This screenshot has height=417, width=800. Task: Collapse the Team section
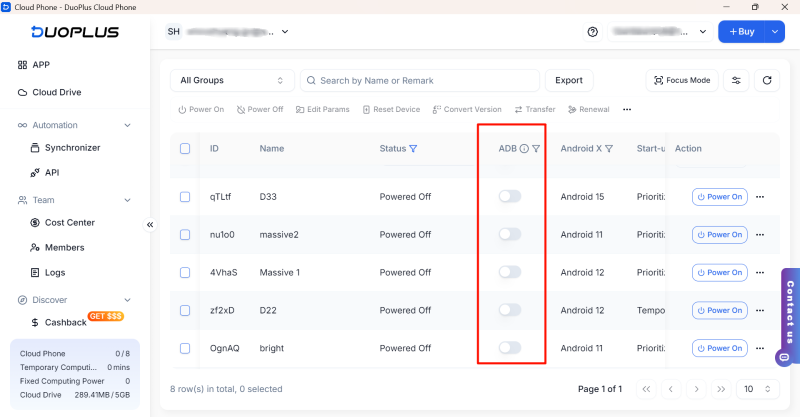pos(128,200)
